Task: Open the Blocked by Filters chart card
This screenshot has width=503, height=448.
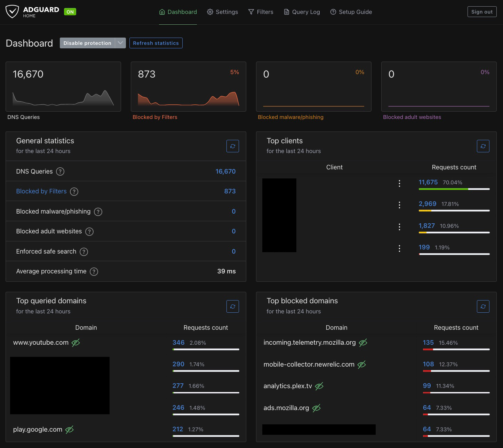Action: pos(189,87)
